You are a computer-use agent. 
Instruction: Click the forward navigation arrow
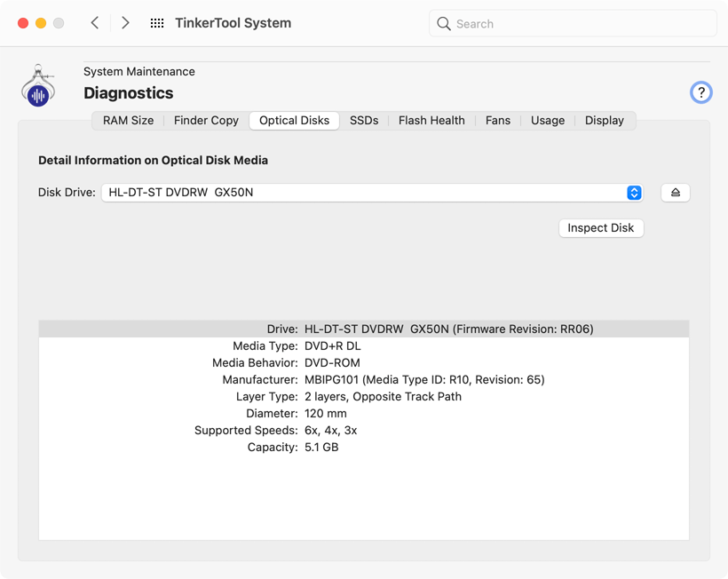tap(125, 23)
